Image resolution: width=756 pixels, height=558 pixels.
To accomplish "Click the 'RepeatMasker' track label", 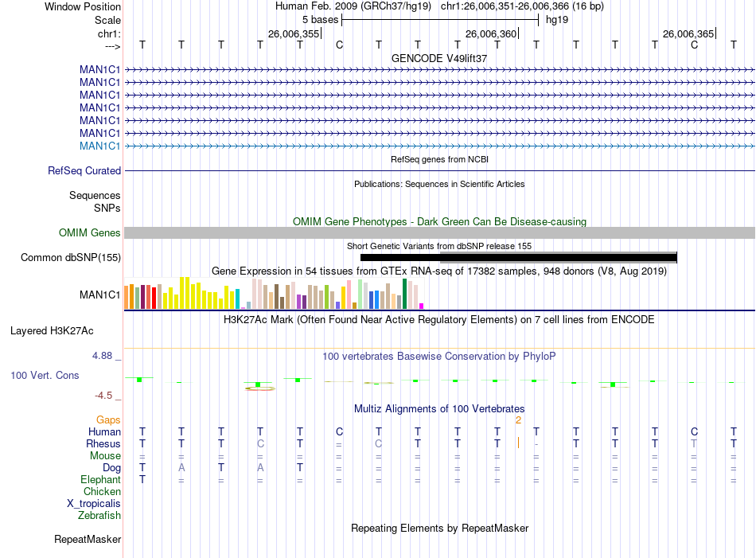I will (x=88, y=539).
